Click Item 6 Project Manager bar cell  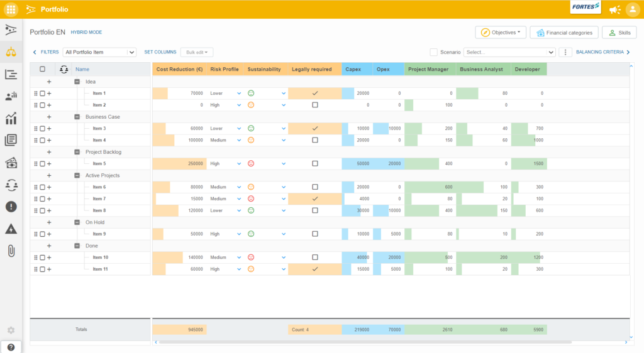click(430, 187)
